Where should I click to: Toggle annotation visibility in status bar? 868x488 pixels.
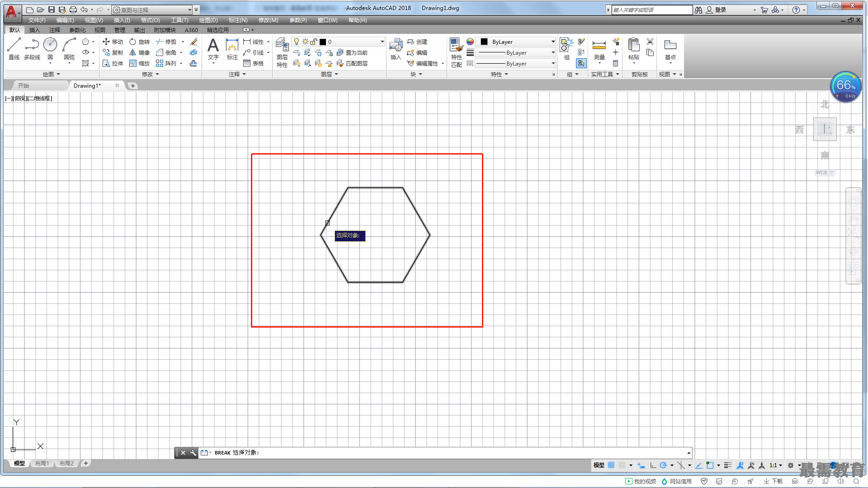pos(740,465)
